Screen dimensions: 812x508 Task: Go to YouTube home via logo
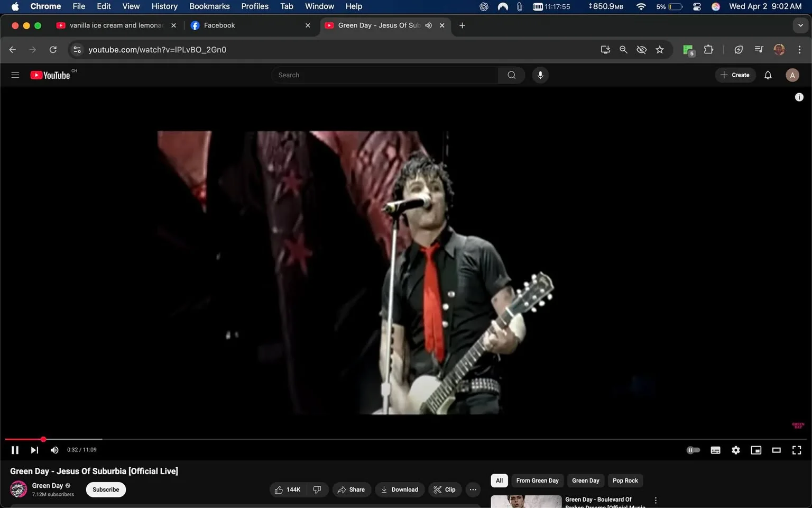(x=50, y=75)
